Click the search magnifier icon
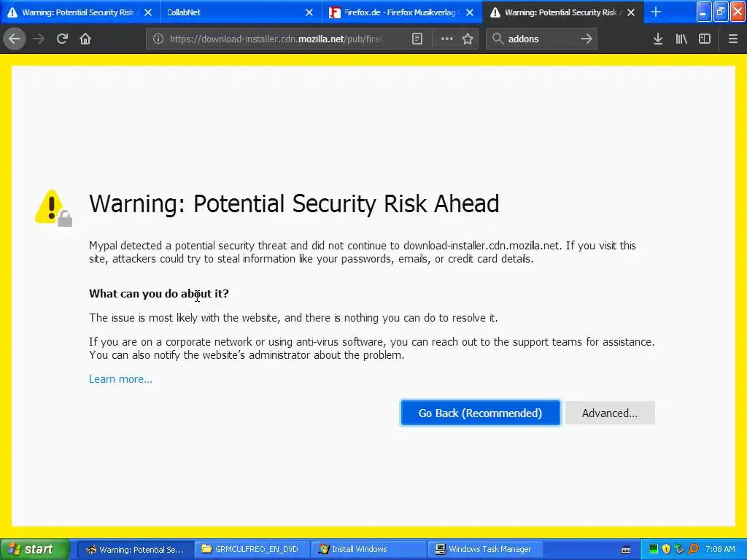The width and height of the screenshot is (747, 560). 498,39
